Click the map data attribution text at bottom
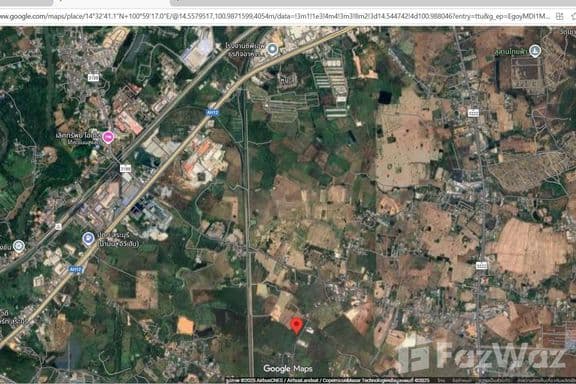 tap(327, 380)
